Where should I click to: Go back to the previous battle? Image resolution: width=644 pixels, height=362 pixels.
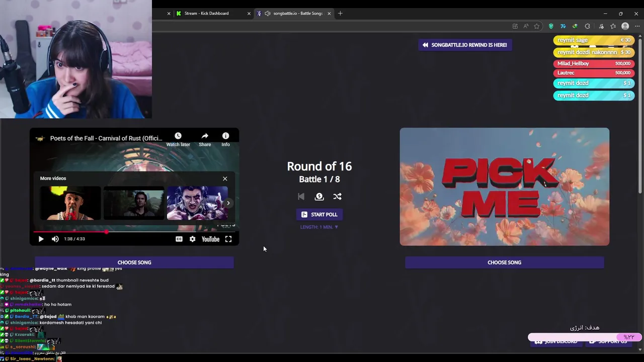(301, 197)
